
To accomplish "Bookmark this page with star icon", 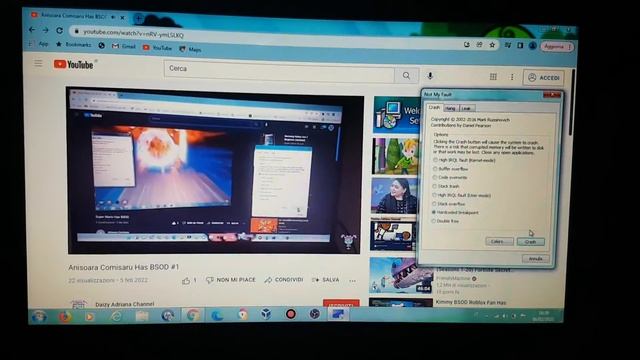I will [x=492, y=45].
